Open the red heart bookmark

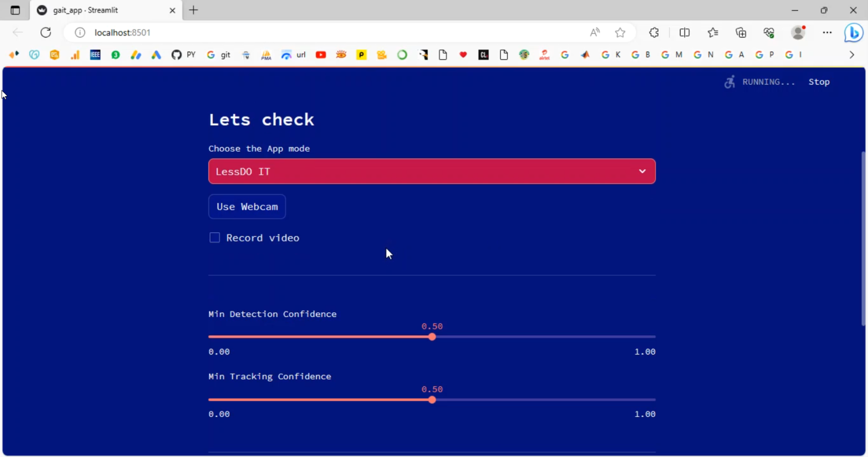pyautogui.click(x=463, y=55)
